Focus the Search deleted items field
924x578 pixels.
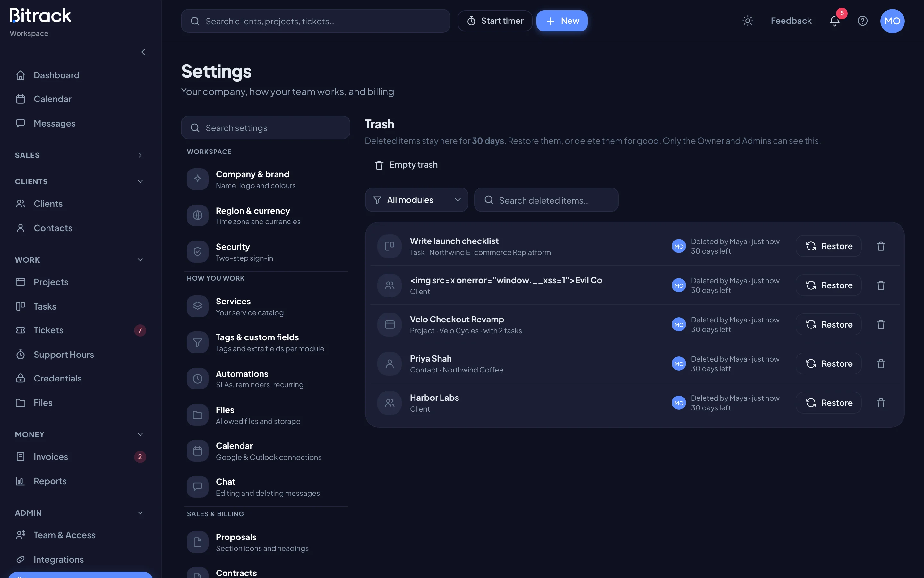[546, 200]
